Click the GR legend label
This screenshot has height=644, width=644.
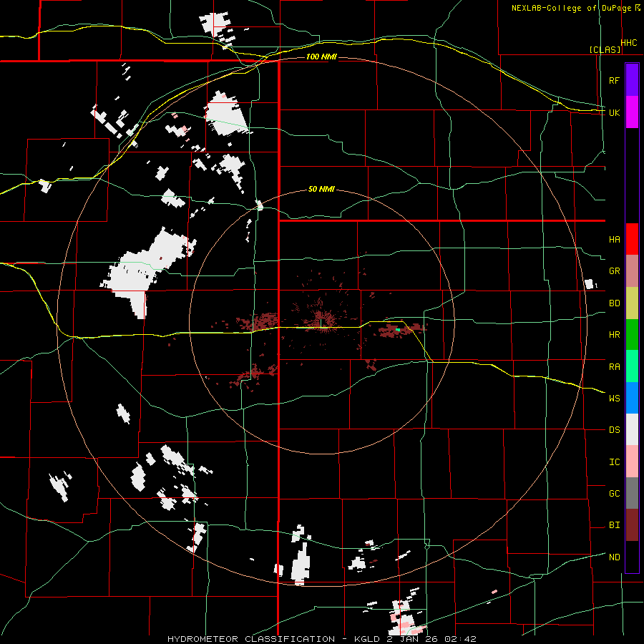click(x=614, y=271)
